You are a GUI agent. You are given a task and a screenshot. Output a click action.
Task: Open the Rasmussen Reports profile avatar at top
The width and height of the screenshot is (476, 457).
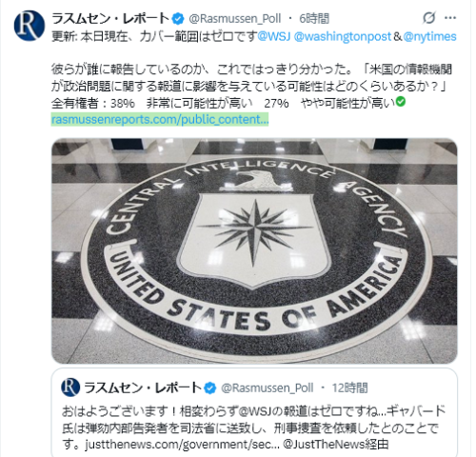30,26
